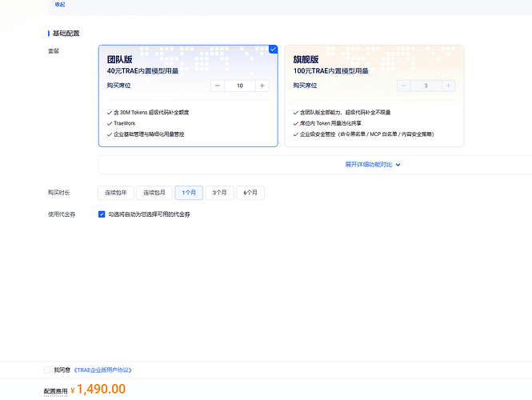Decrease 团队版 seat count with minus
The height and width of the screenshot is (400, 532).
point(218,86)
